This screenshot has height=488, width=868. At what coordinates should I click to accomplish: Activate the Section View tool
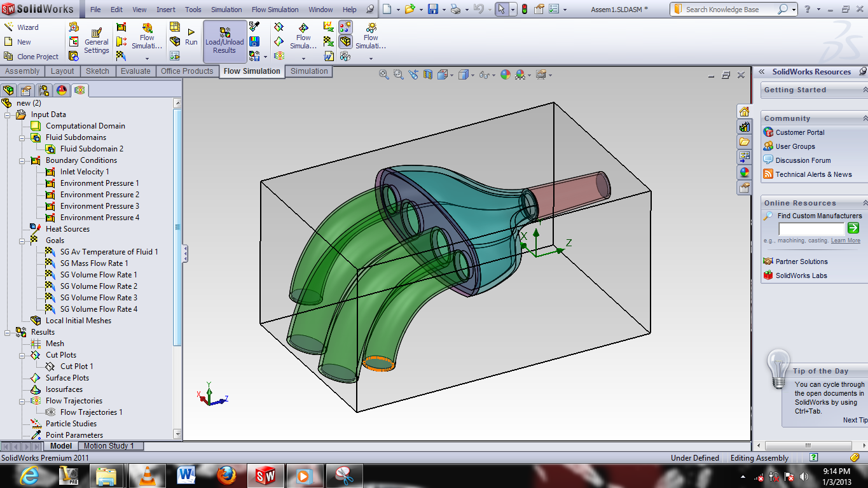[x=427, y=74]
